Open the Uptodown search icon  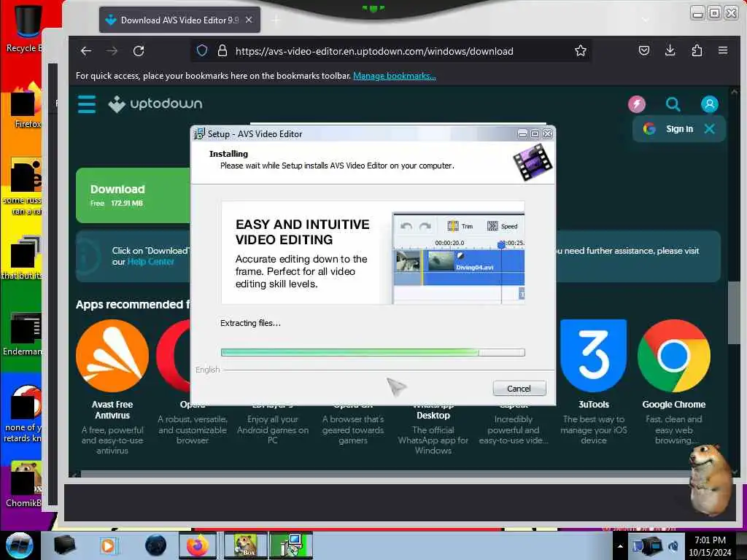tap(673, 104)
